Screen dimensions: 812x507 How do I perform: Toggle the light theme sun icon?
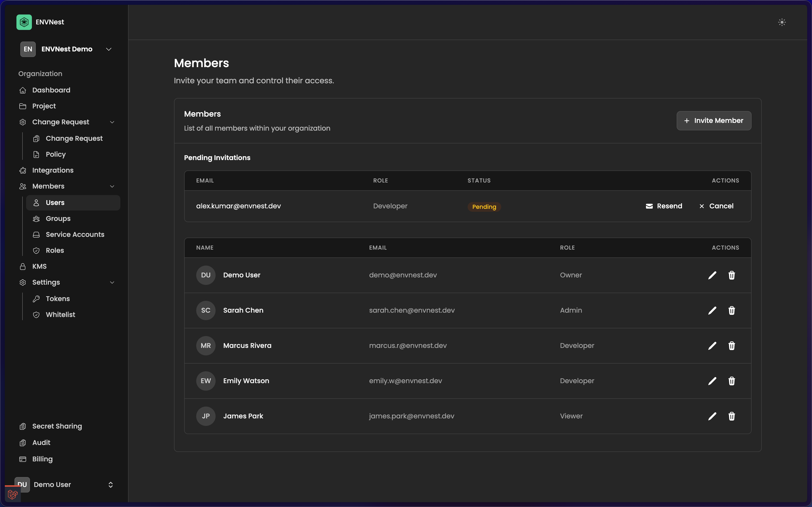[782, 22]
